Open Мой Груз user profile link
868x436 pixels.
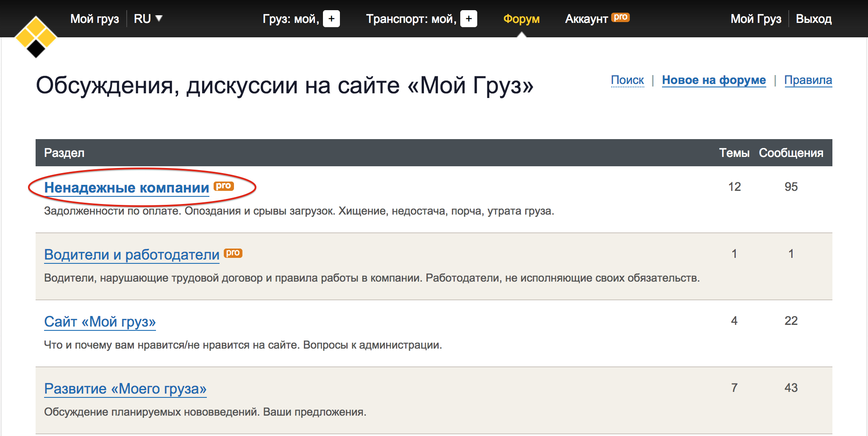(756, 19)
